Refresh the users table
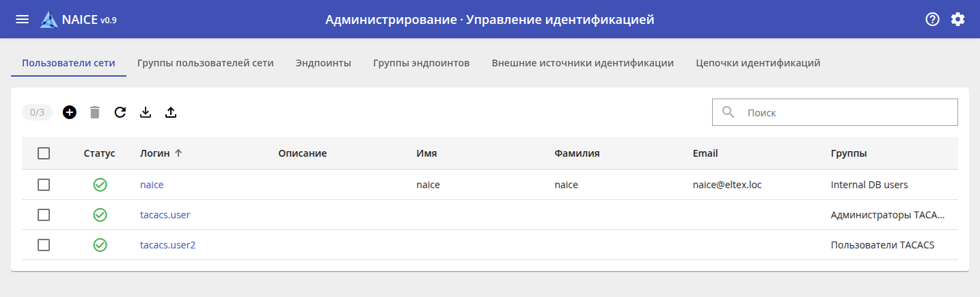980x297 pixels. [120, 112]
